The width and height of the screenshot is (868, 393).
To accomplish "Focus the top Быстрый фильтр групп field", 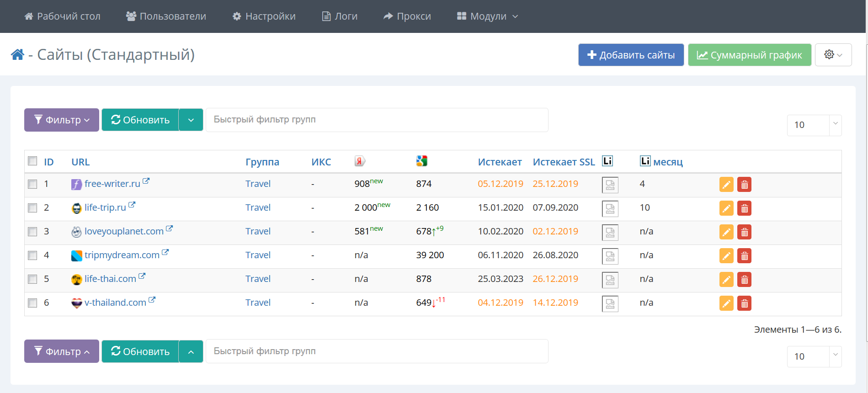I will [377, 120].
